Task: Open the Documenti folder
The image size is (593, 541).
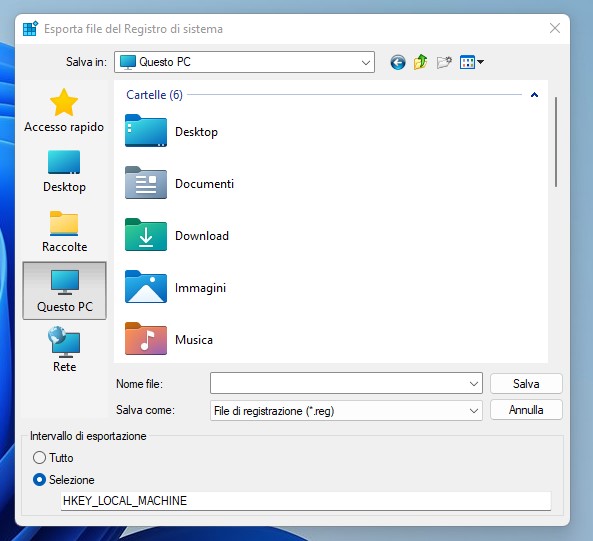Action: click(x=179, y=183)
